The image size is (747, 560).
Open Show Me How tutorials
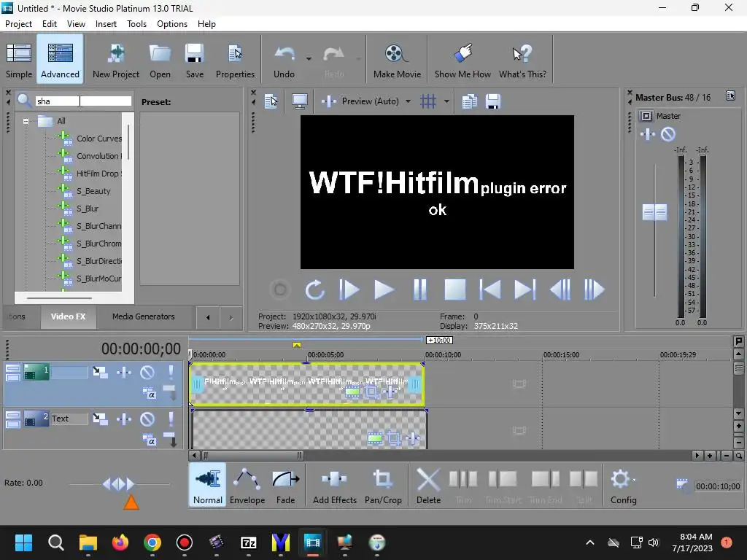coord(462,60)
